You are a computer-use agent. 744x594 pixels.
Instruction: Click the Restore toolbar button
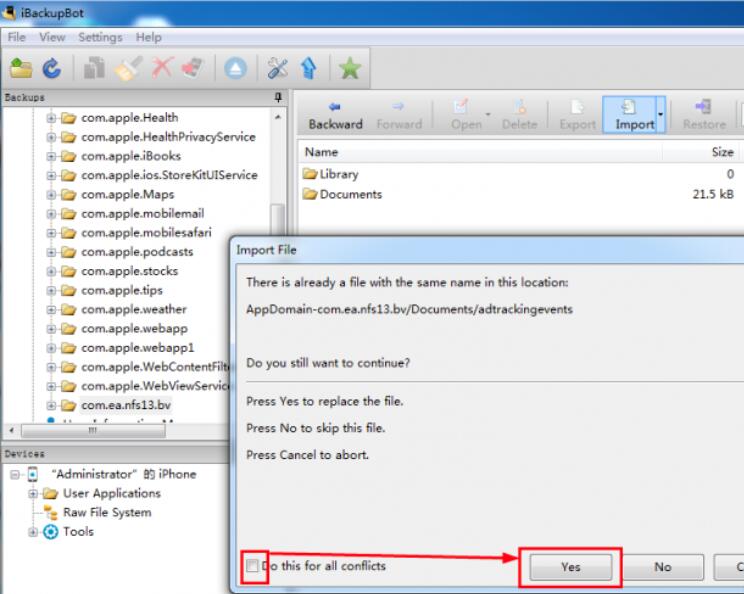click(x=704, y=115)
